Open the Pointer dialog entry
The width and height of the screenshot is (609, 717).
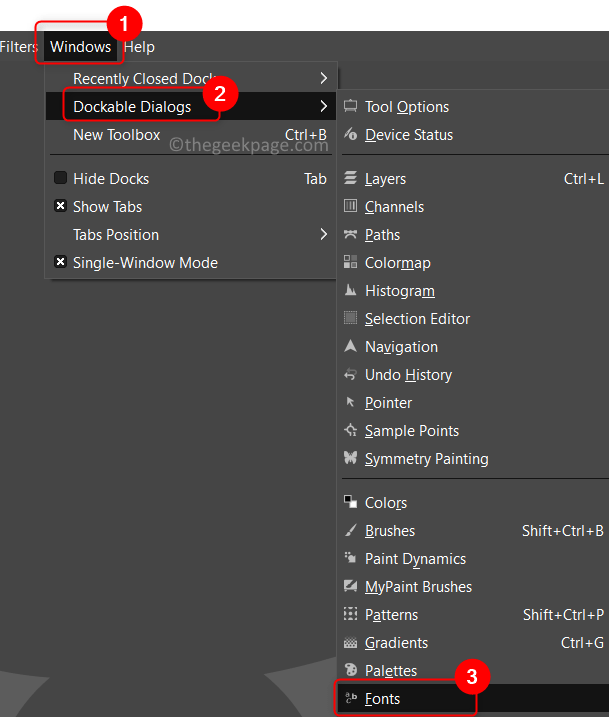click(x=474, y=402)
